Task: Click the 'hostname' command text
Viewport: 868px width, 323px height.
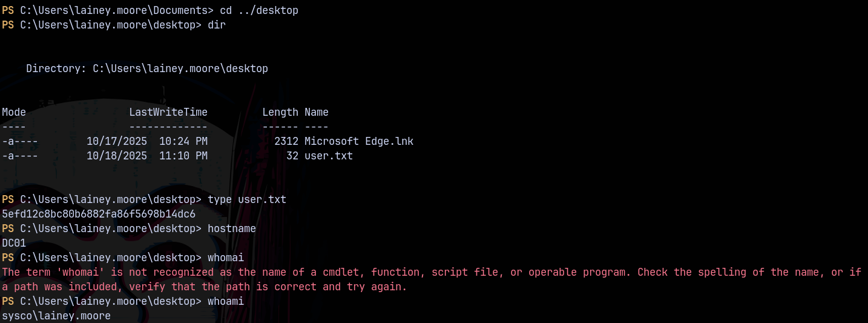Action: (231, 228)
